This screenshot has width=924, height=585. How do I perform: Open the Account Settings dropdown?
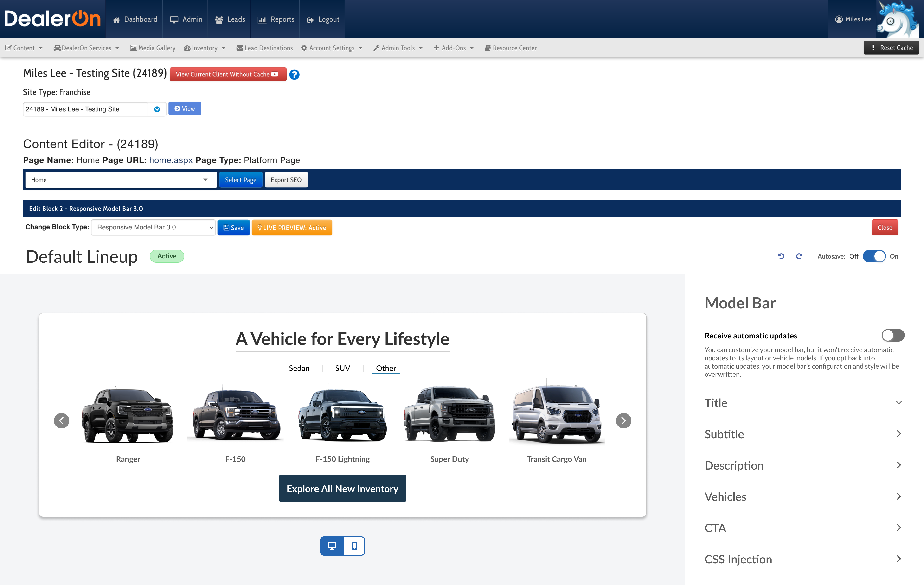coord(332,48)
